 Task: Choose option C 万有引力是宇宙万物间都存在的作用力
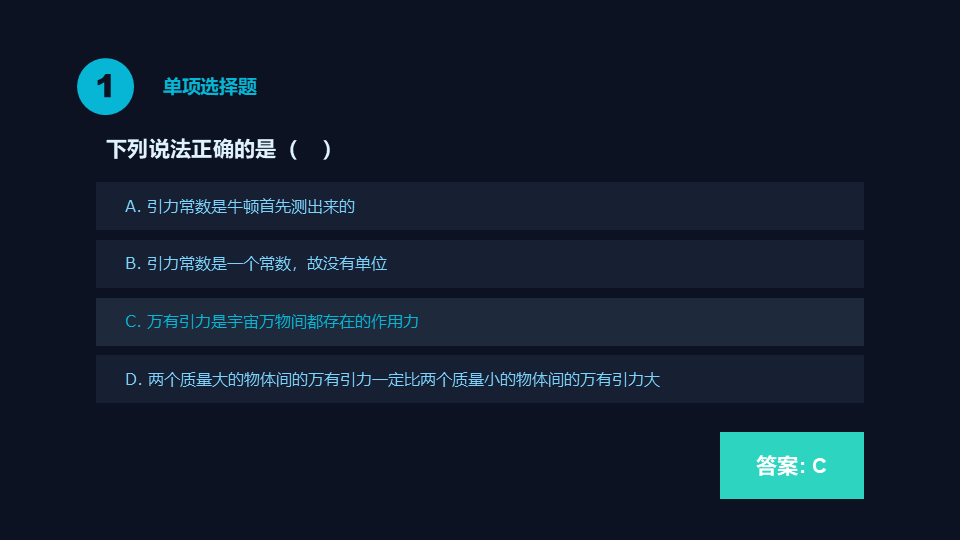pos(479,322)
